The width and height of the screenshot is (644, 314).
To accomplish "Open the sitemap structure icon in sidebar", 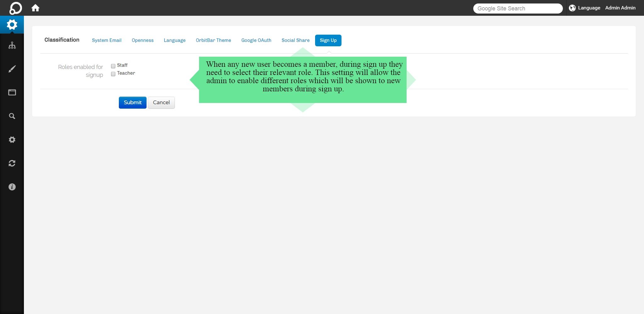I will pos(12,46).
